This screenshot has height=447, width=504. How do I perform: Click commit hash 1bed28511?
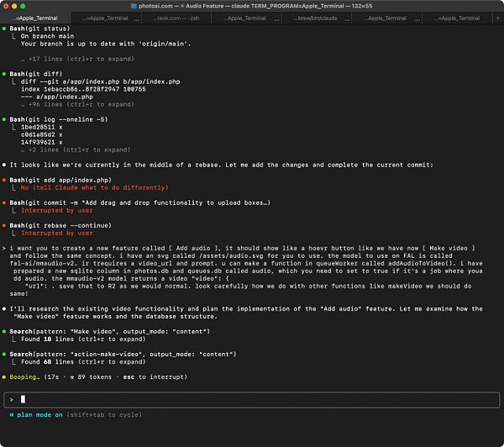[38, 127]
